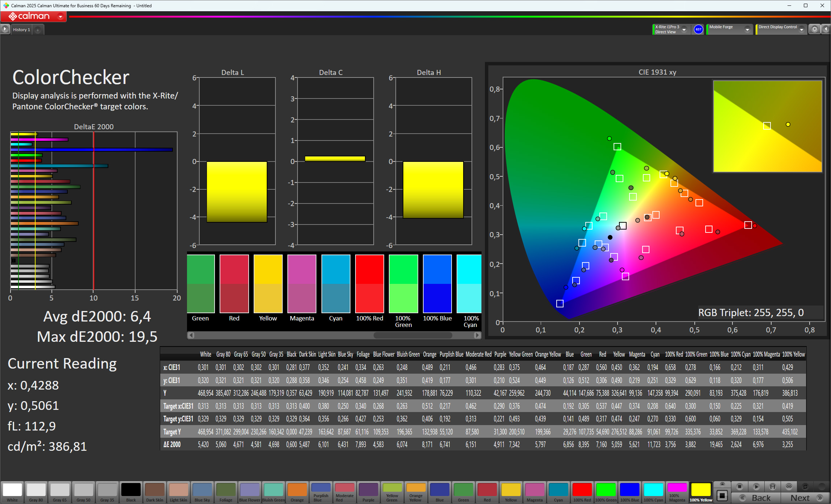
Task: Open Direct Display Control dropdown
Action: 802,30
